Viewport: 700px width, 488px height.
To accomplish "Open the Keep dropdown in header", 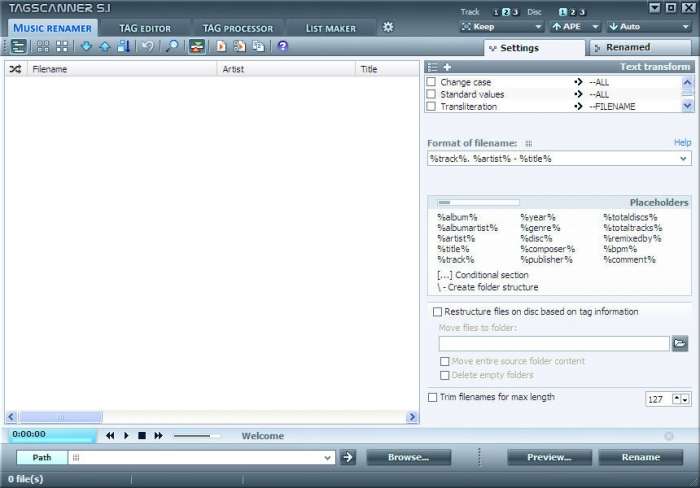I will pyautogui.click(x=499, y=27).
